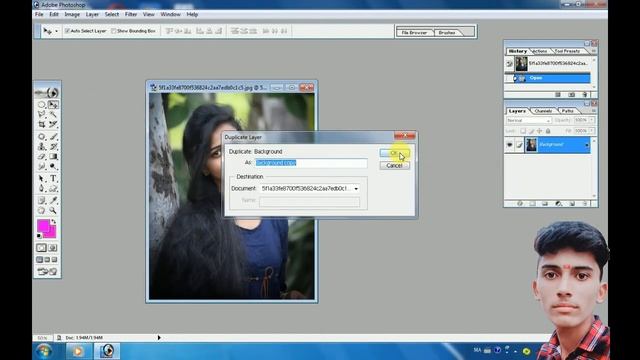Open the blend mode Normal dropdown

pos(529,120)
